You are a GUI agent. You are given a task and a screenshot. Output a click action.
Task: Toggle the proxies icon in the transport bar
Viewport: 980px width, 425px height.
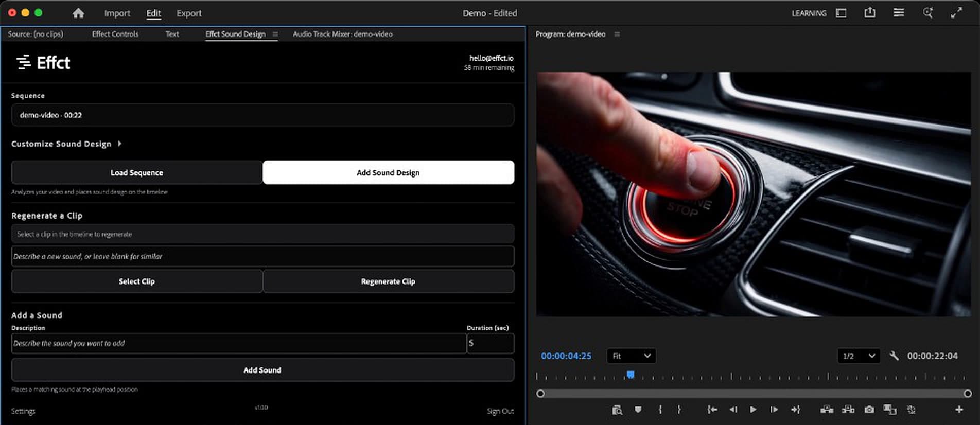click(912, 410)
